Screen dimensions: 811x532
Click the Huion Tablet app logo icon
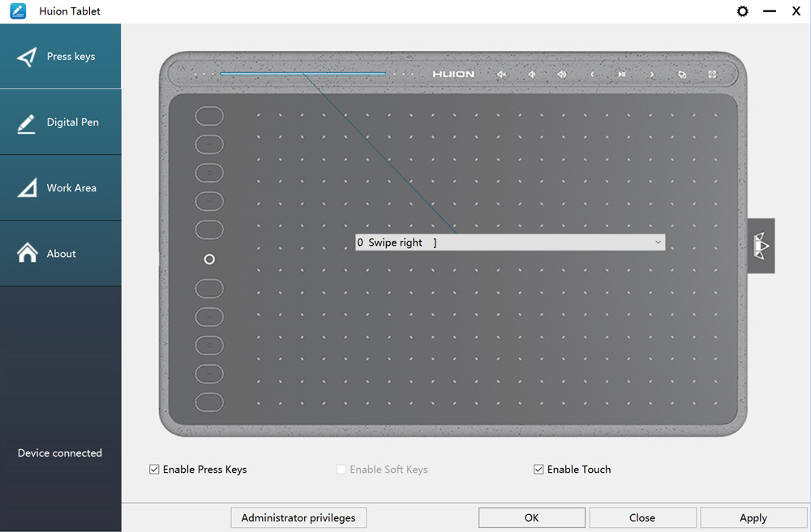click(x=18, y=11)
